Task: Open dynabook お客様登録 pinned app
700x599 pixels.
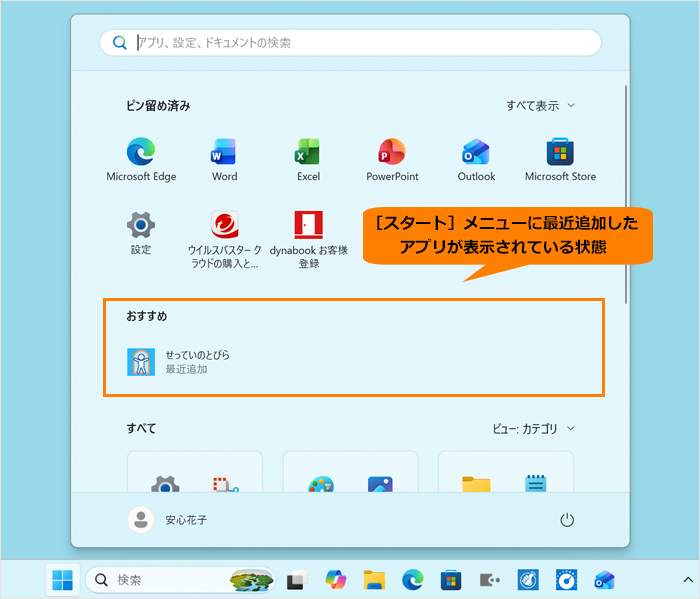Action: 308,239
